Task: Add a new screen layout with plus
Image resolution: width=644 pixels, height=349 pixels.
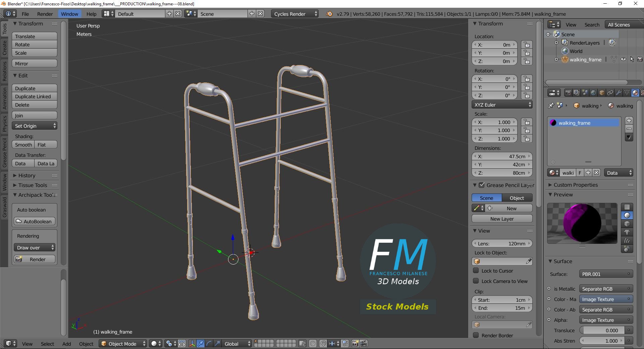Action: pyautogui.click(x=169, y=14)
